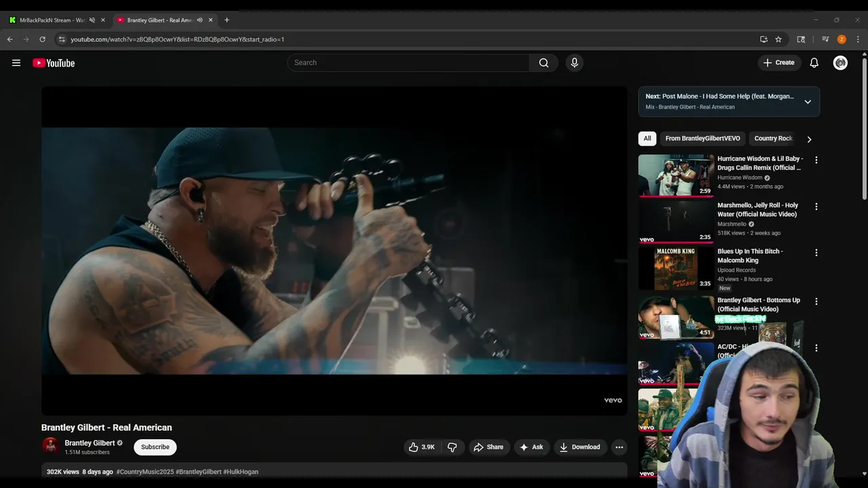This screenshot has width=868, height=488.
Task: Go to the YouTube home logo
Action: click(54, 63)
